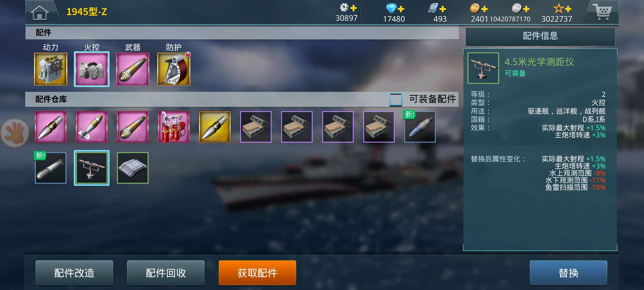This screenshot has width=644, height=290.
Task: Select the 火控 headset equipment slot
Action: (x=92, y=69)
